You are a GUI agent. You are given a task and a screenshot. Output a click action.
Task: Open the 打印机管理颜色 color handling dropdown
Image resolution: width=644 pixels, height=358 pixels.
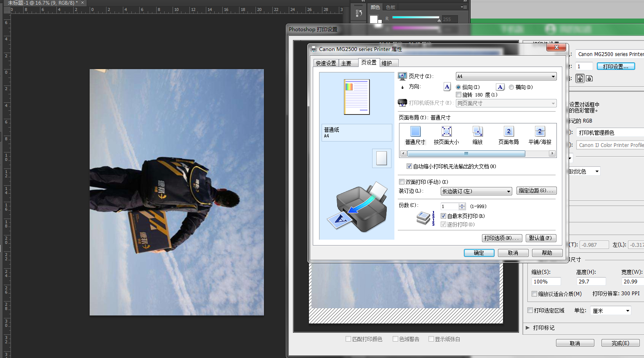tap(610, 133)
